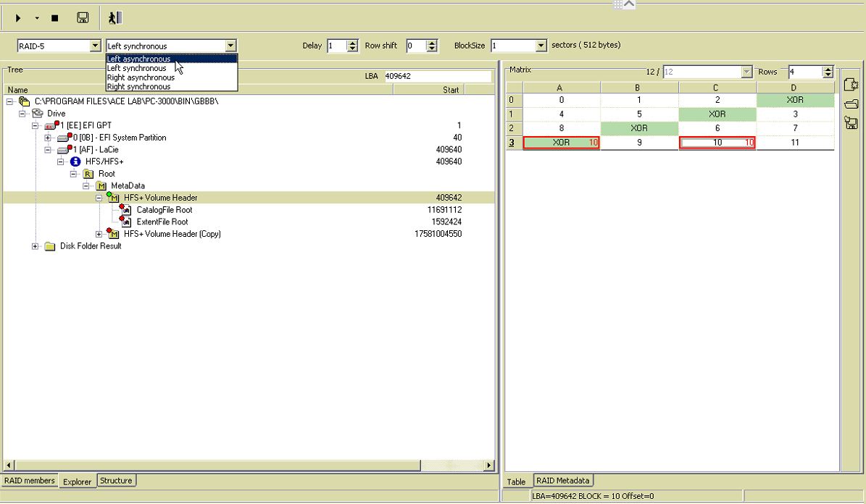Open the RAID-5 type dropdown
The image size is (866, 504).
coord(96,46)
